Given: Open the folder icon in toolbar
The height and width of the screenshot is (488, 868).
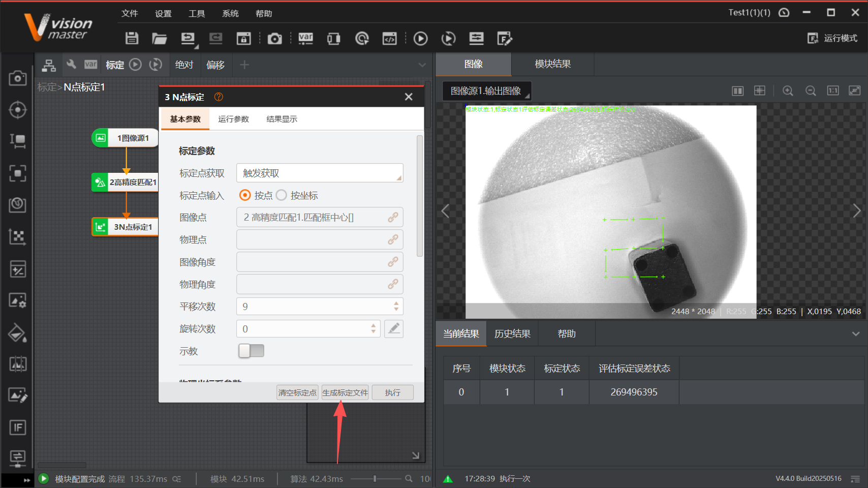Looking at the screenshot, I should (x=159, y=38).
